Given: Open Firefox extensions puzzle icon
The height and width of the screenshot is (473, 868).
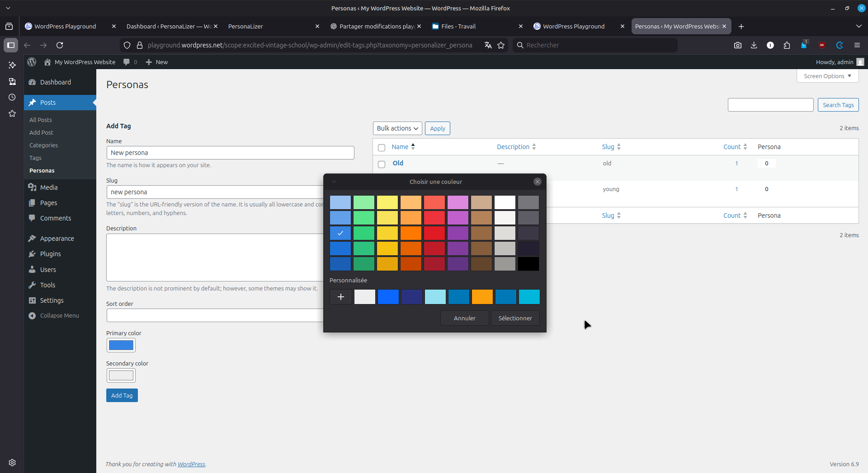Looking at the screenshot, I should pyautogui.click(x=787, y=45).
